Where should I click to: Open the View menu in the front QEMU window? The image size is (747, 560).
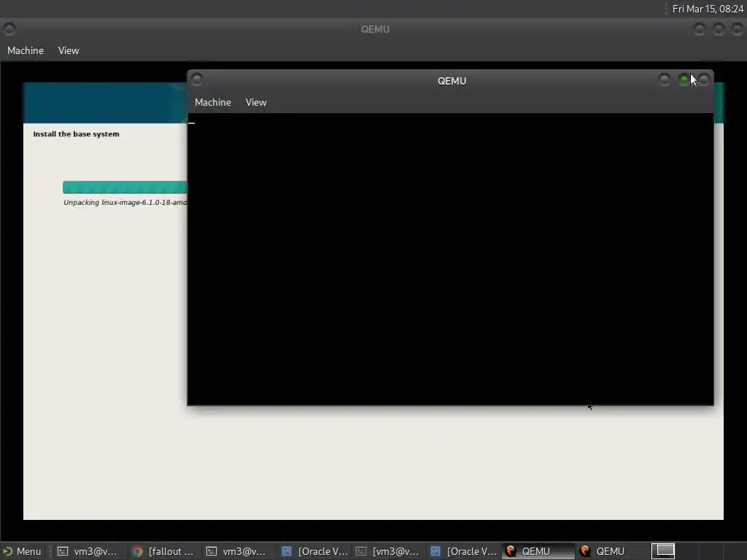point(256,102)
